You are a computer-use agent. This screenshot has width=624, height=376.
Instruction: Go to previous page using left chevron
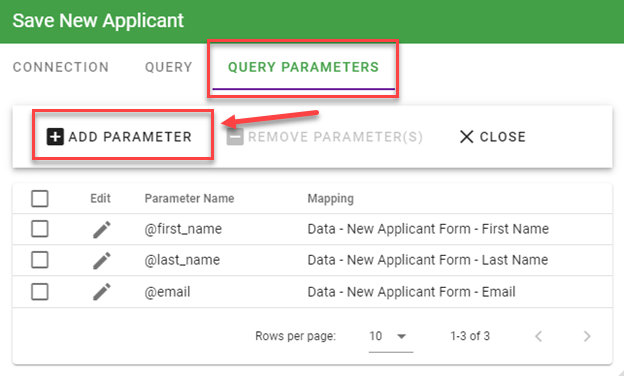[538, 336]
